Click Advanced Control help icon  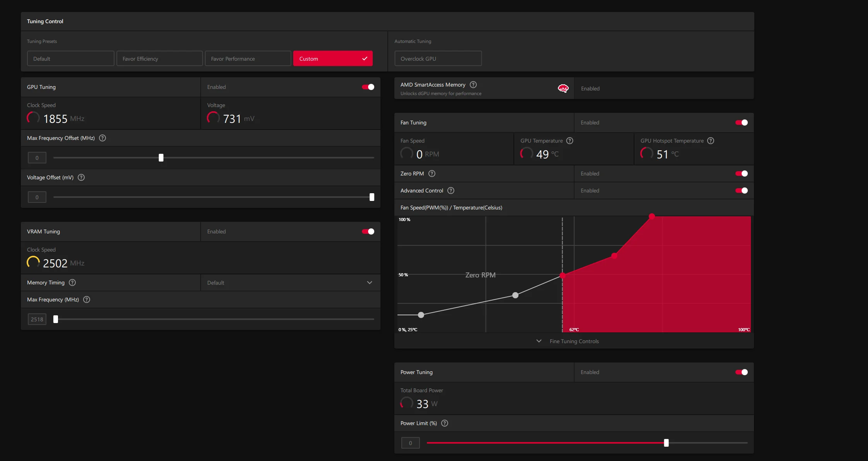[451, 191]
